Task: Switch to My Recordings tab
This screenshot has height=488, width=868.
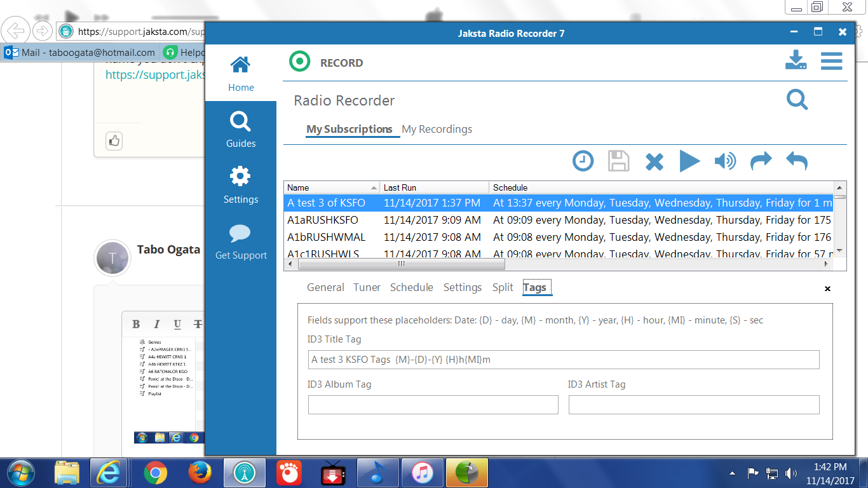Action: click(x=437, y=129)
